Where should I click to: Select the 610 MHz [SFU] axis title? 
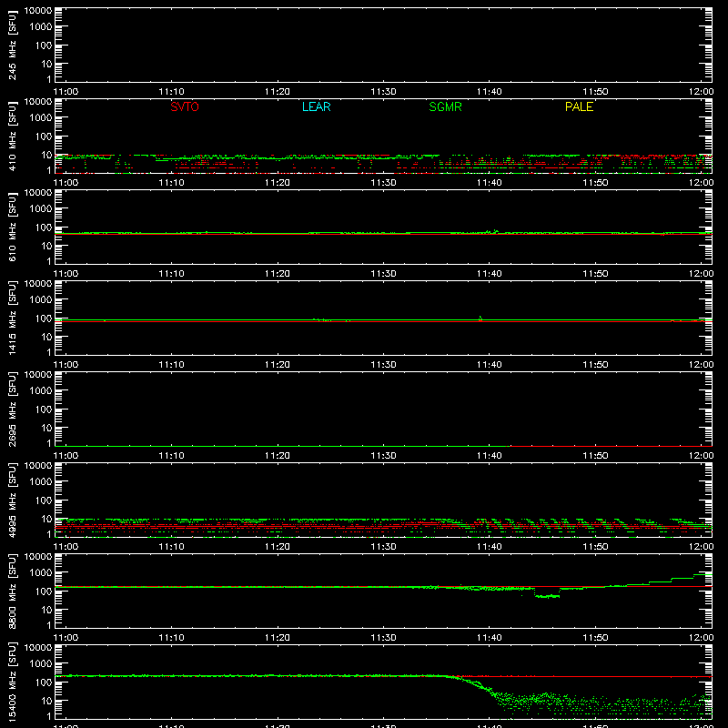tap(12, 227)
